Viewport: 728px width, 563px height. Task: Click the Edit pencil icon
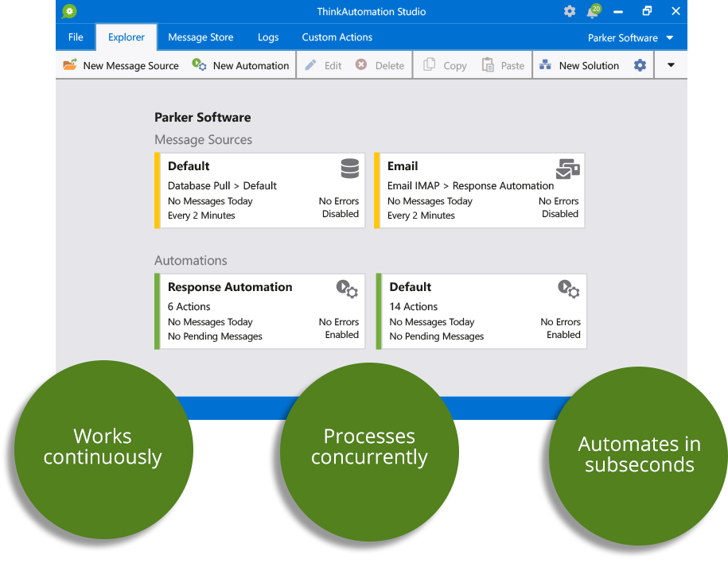point(310,64)
